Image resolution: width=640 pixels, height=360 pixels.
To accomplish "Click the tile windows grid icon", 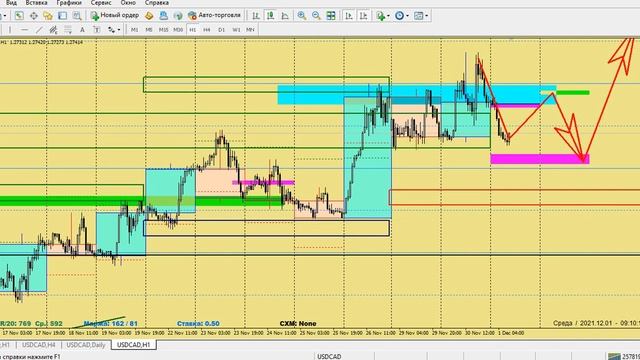I will click(x=331, y=16).
